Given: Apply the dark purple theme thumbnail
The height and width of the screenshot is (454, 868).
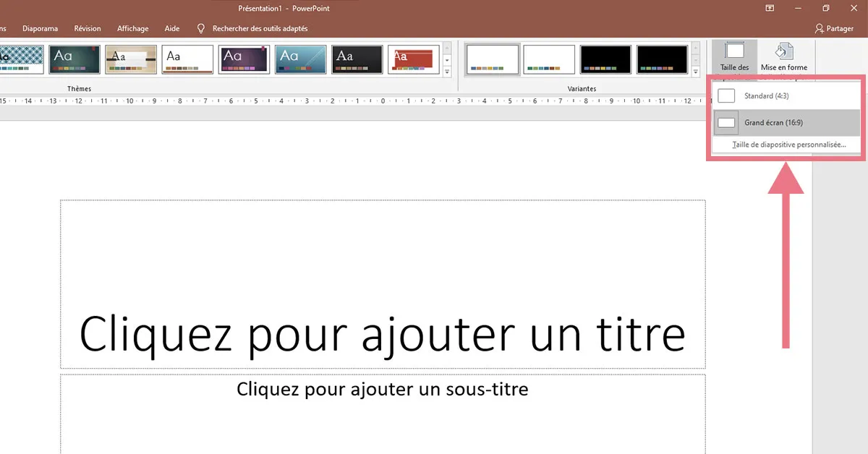Looking at the screenshot, I should [244, 59].
